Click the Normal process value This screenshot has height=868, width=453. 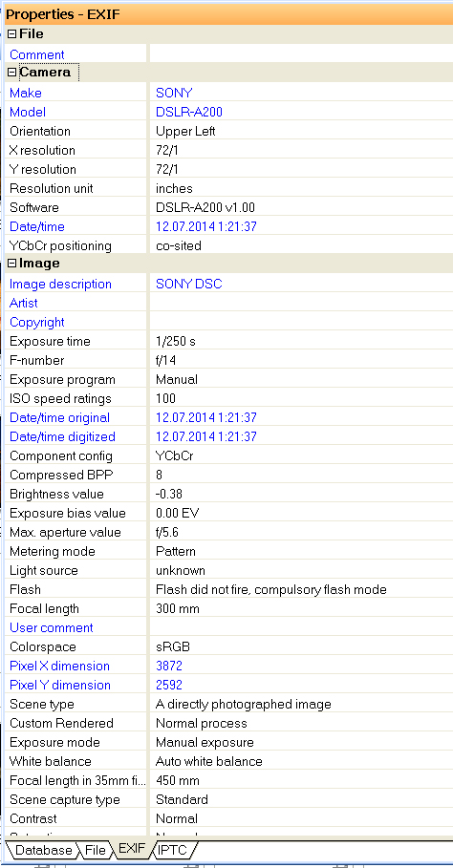click(x=202, y=723)
